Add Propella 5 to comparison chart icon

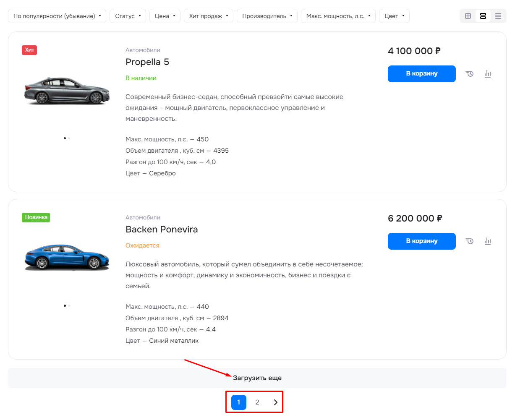tap(488, 74)
